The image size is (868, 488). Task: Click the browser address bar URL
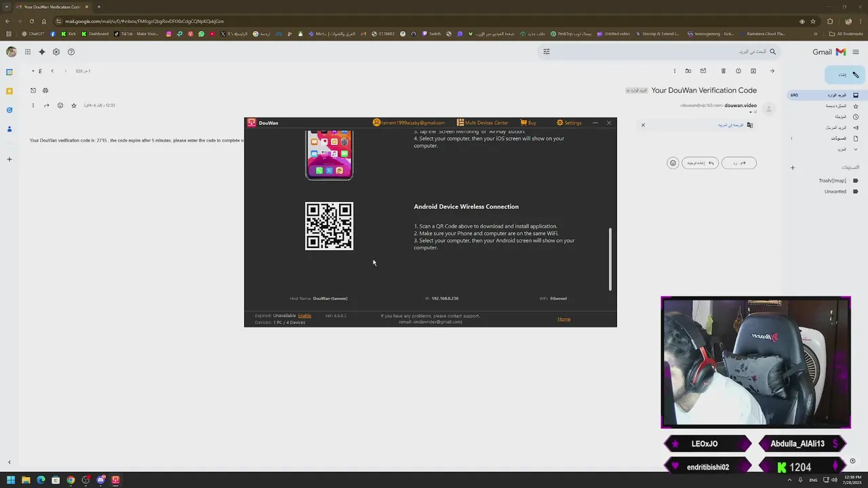pos(144,21)
